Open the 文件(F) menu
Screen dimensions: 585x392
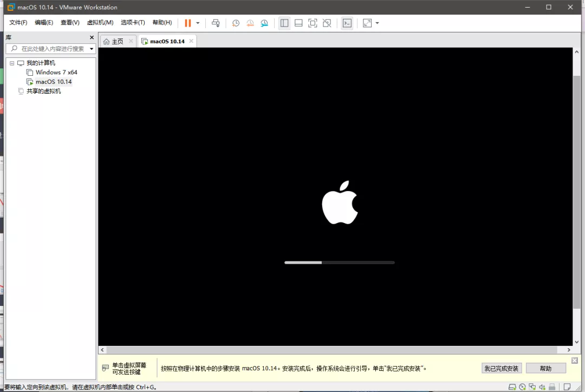(x=18, y=23)
